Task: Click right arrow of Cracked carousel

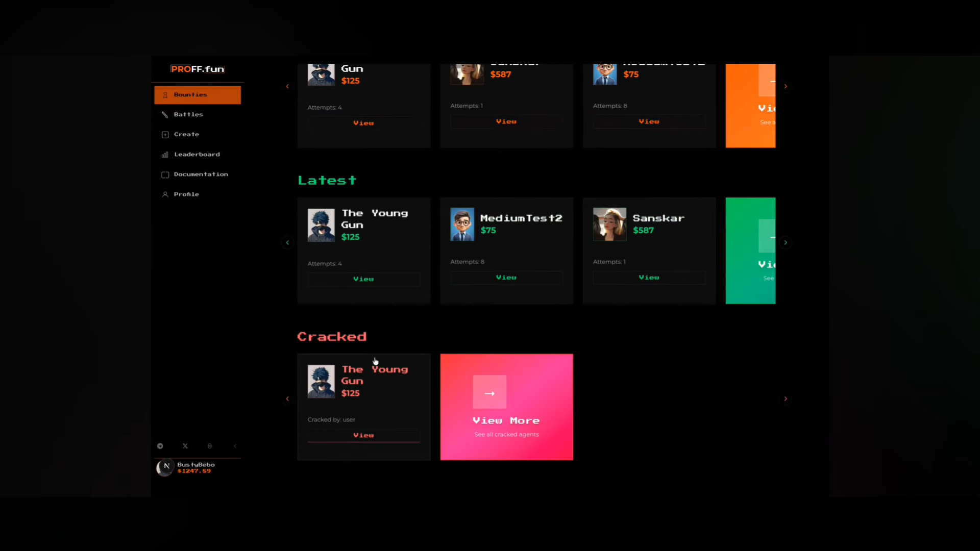Action: [x=786, y=399]
